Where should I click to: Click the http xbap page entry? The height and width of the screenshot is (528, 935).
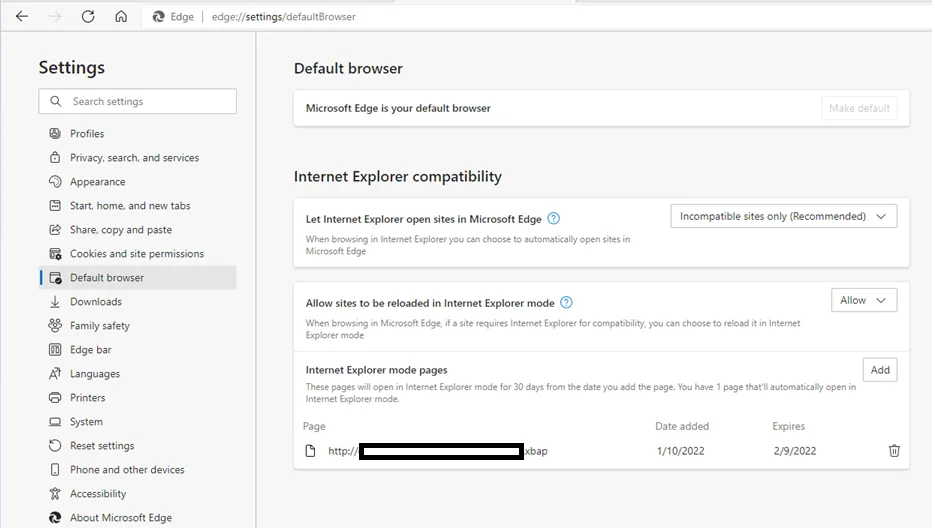pos(438,451)
